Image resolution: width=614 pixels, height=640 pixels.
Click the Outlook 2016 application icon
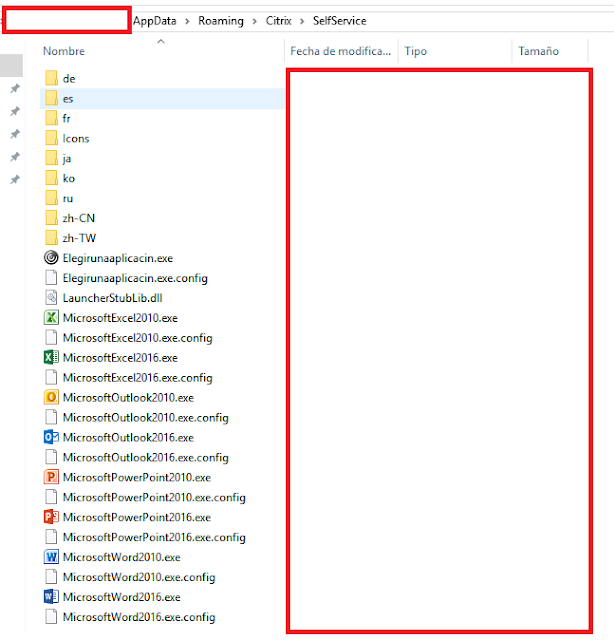coord(51,437)
